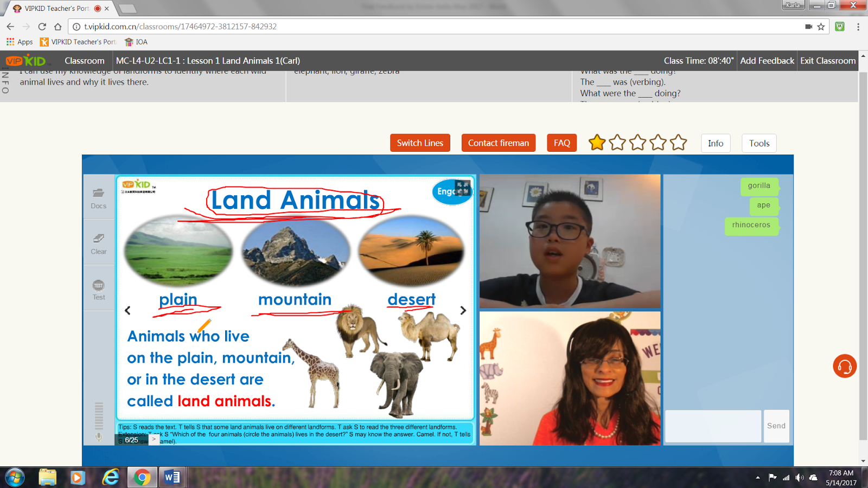The image size is (868, 488).
Task: Click the desert picture on slide
Action: tap(412, 251)
